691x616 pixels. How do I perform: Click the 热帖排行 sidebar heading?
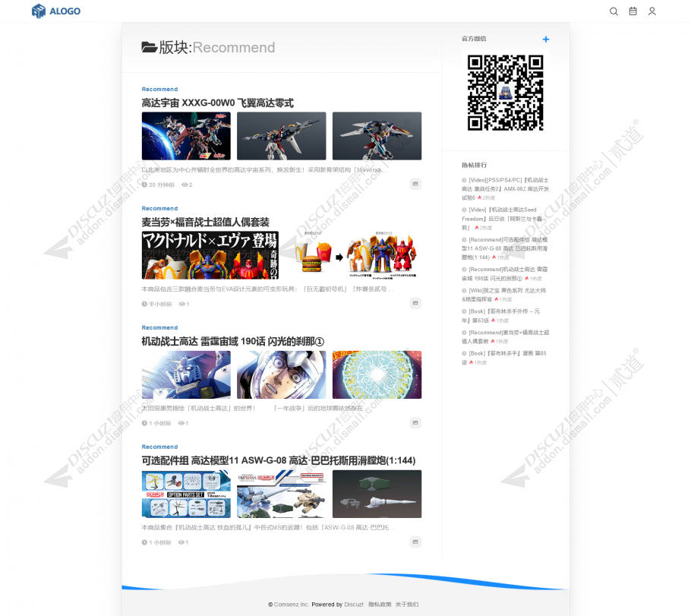pos(474,165)
